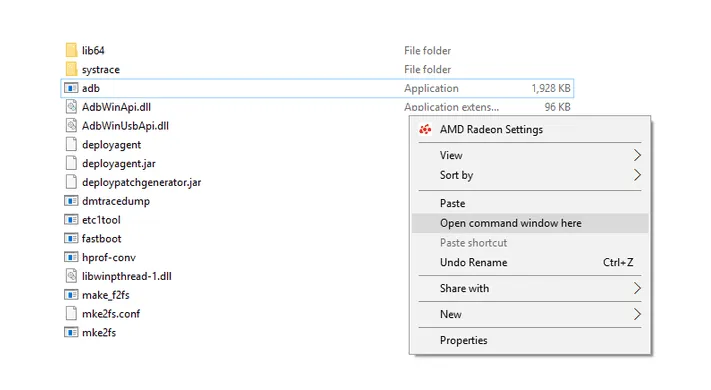
Task: Select the deployagent.jar file name
Action: coord(119,164)
